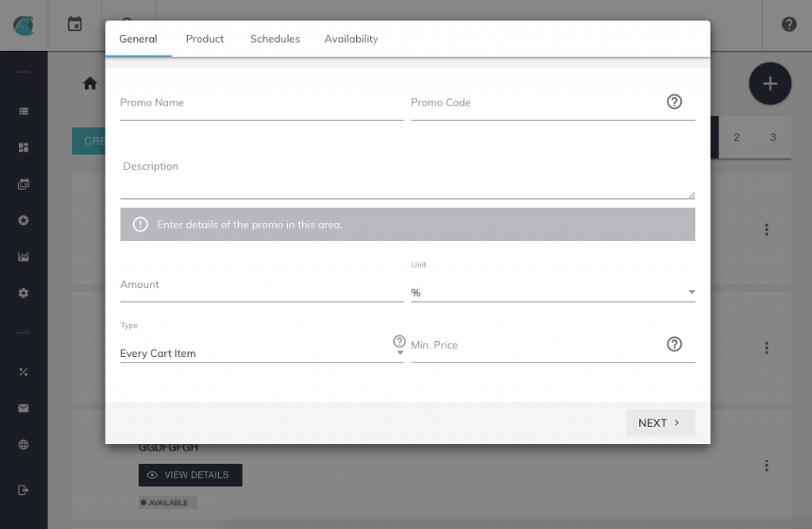Click the app logo in top-left corner

(23, 25)
